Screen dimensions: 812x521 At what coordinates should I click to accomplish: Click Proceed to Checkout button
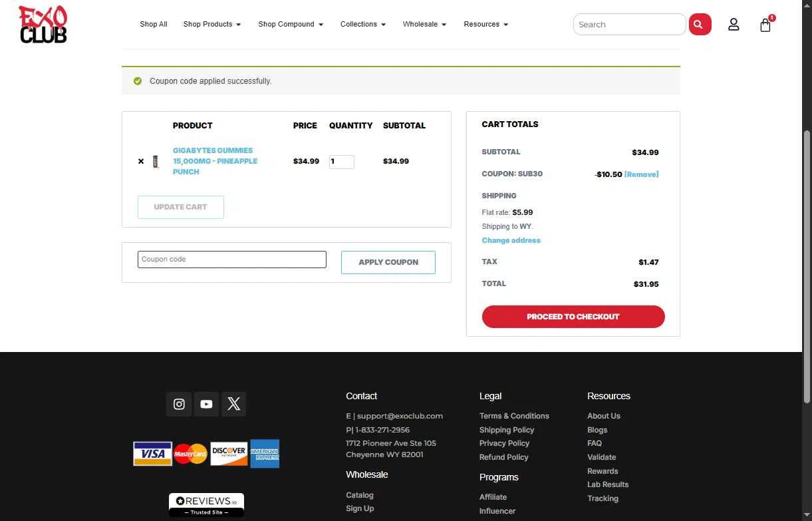tap(573, 317)
